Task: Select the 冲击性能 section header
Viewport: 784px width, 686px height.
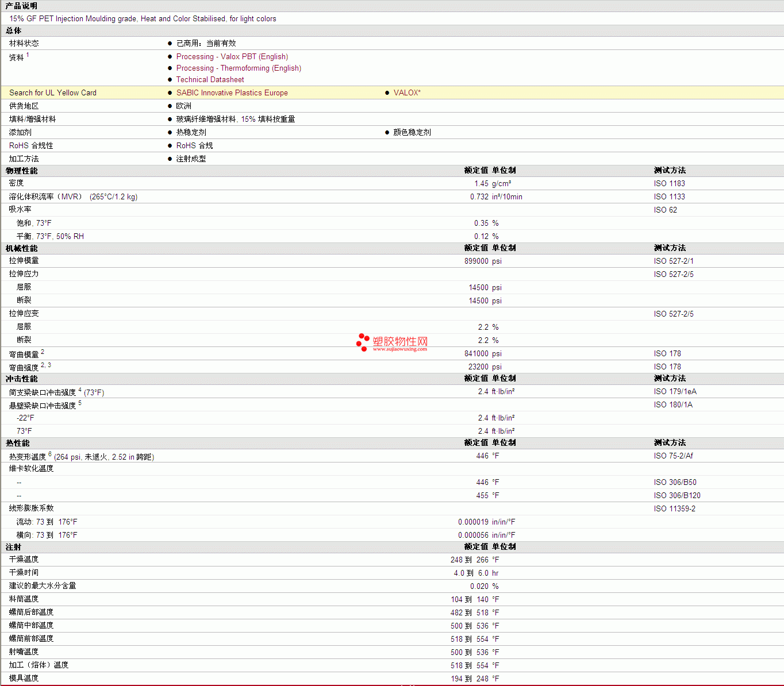Action: pos(22,379)
